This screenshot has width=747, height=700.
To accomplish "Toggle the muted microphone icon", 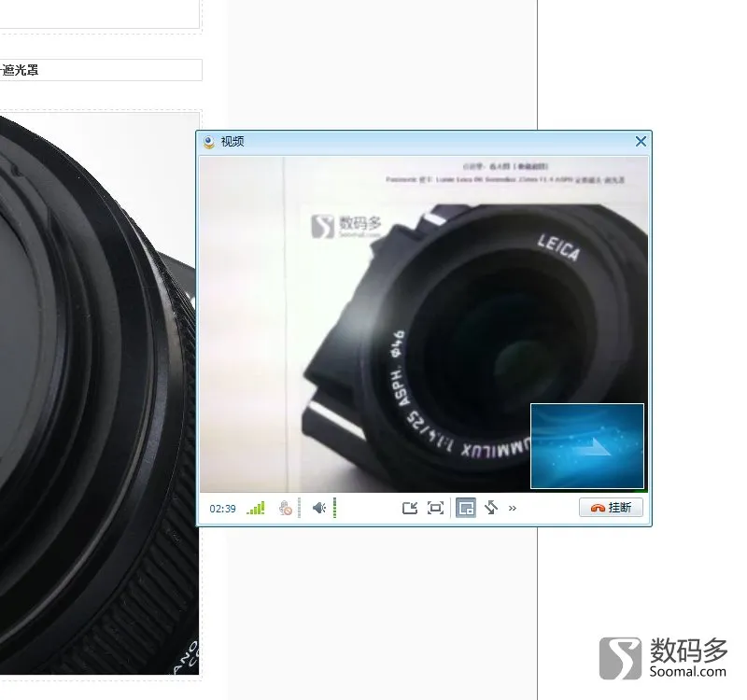I will 286,508.
